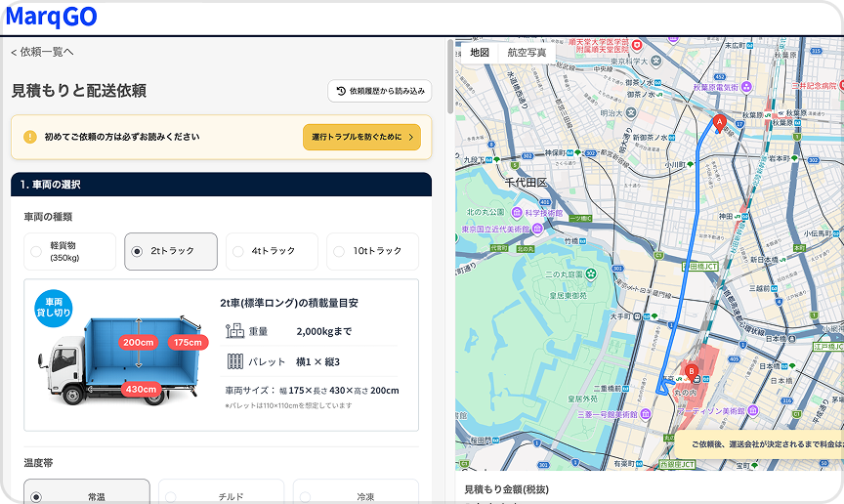Click map marker A

coord(719,124)
